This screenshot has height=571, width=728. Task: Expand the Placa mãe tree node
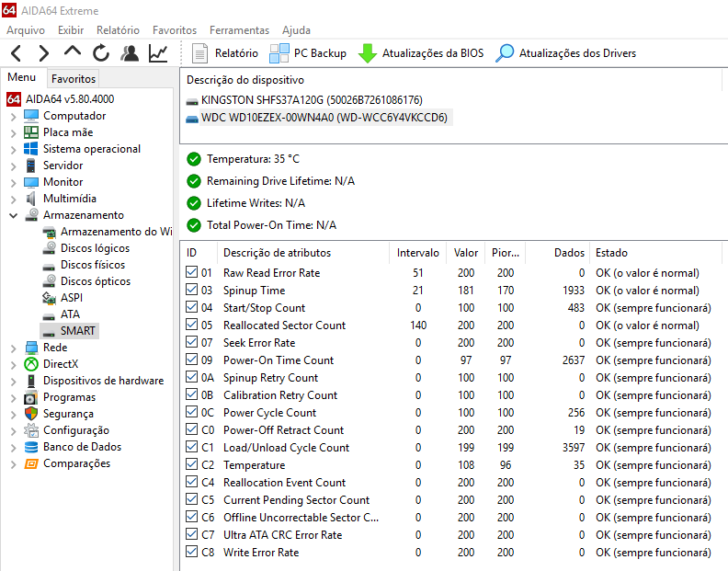click(14, 133)
